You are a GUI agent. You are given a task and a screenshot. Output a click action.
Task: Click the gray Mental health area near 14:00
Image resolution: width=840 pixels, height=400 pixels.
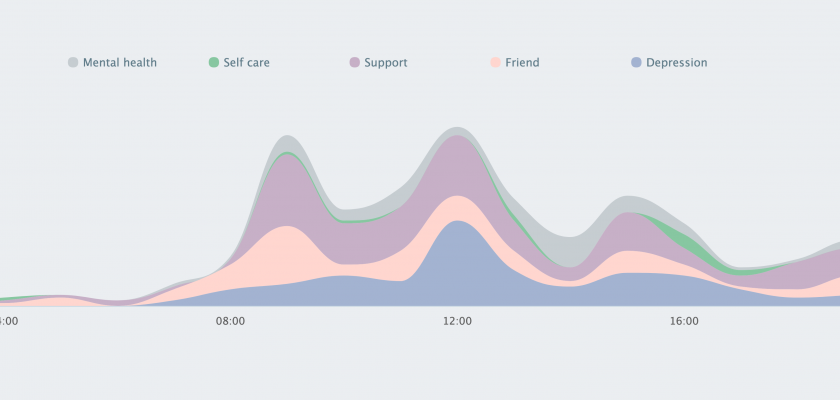[x=570, y=250]
